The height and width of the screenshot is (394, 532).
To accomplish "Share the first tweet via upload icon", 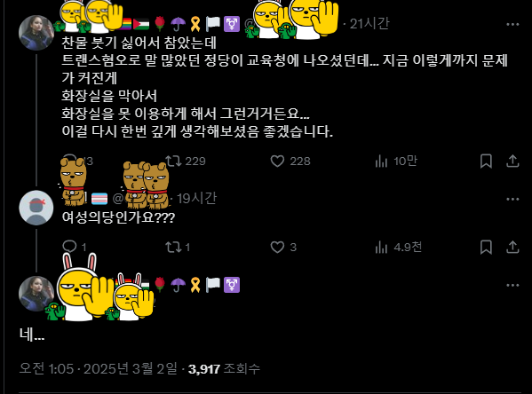I will [512, 161].
